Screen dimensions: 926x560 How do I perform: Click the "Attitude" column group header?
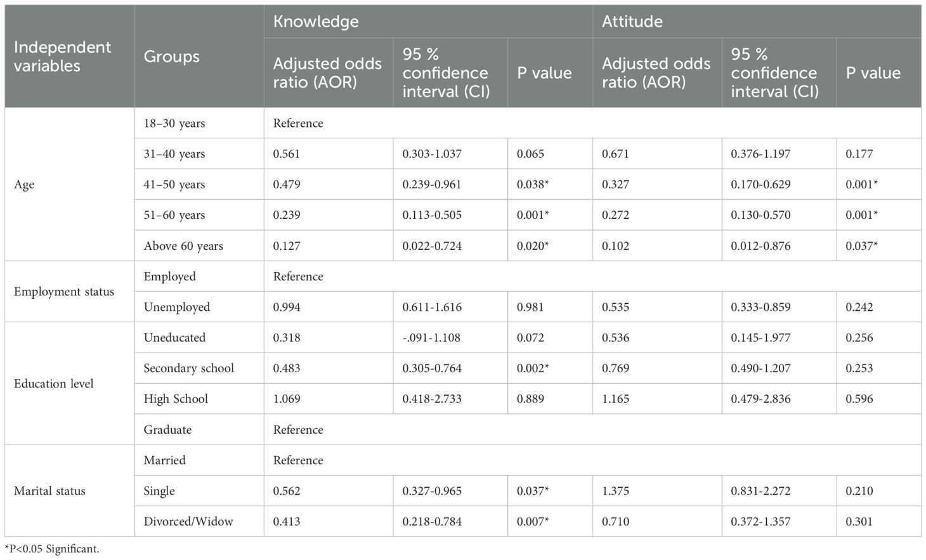click(632, 22)
